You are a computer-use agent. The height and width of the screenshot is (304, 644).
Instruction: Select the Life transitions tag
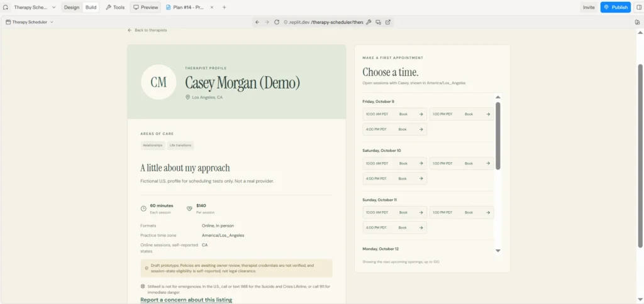pos(180,145)
